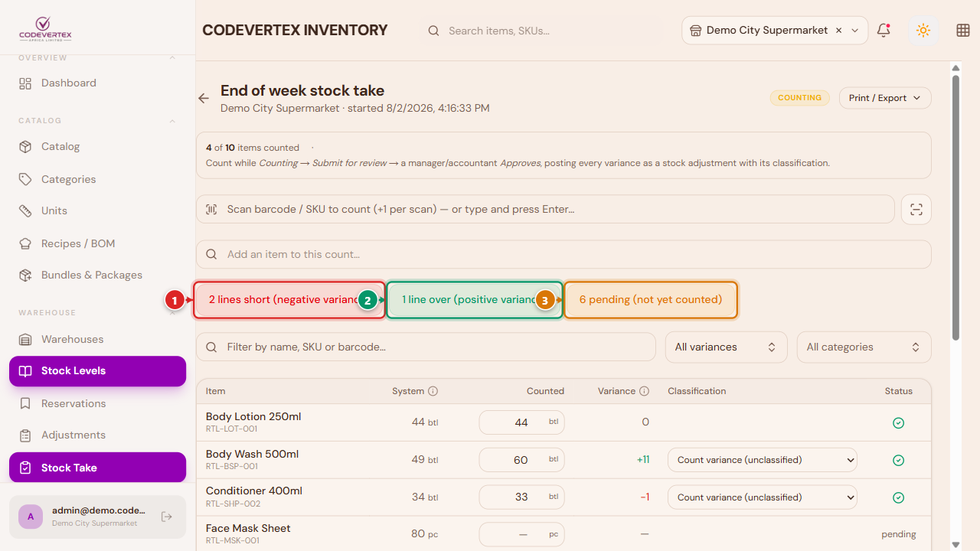Edit Body Lotion 250ml counted quantity
Screen dimensions: 980x551
tap(521, 422)
